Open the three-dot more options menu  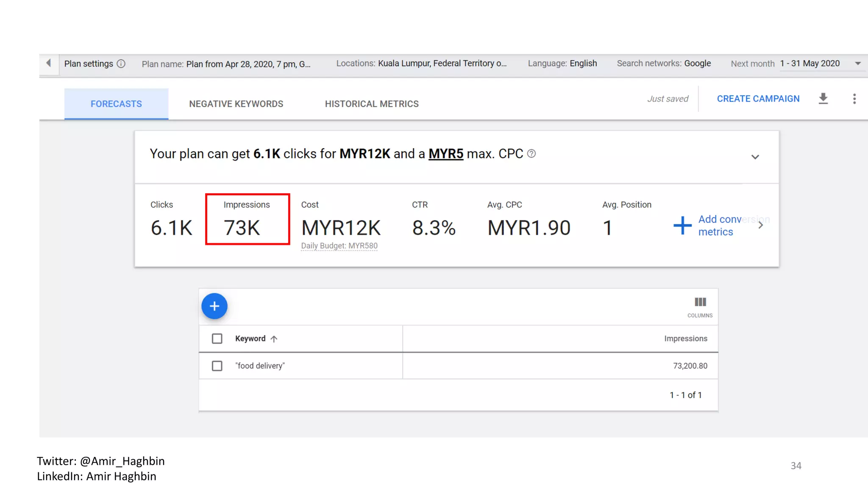(x=854, y=99)
